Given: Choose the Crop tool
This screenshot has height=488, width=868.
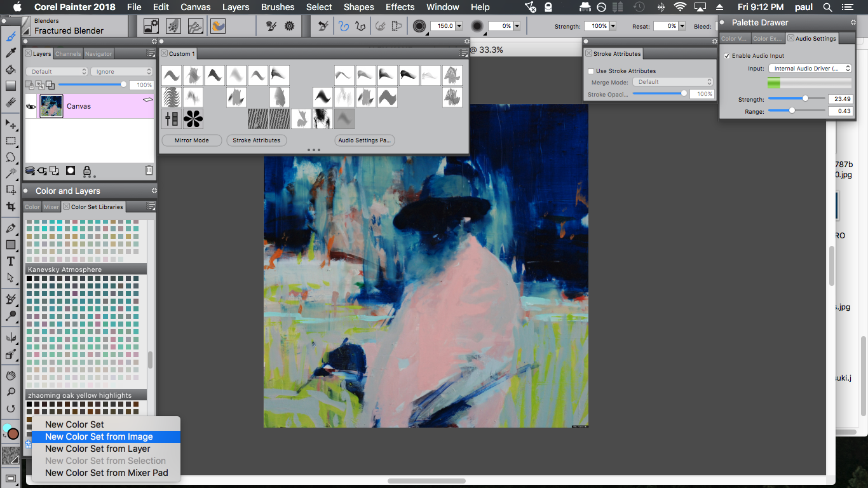Looking at the screenshot, I should 11,207.
